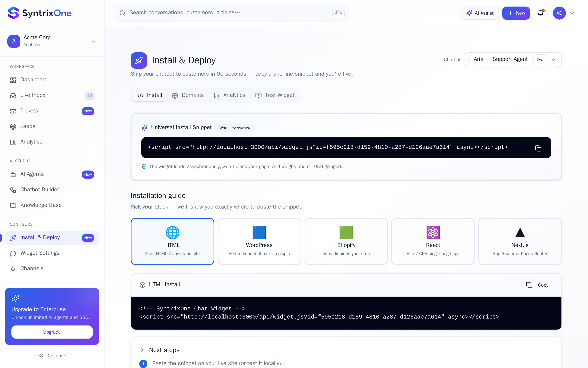Screen dimensions: 588x368
Task: Open sidebar Analytics under Workspace
Action: [x=52, y=142]
